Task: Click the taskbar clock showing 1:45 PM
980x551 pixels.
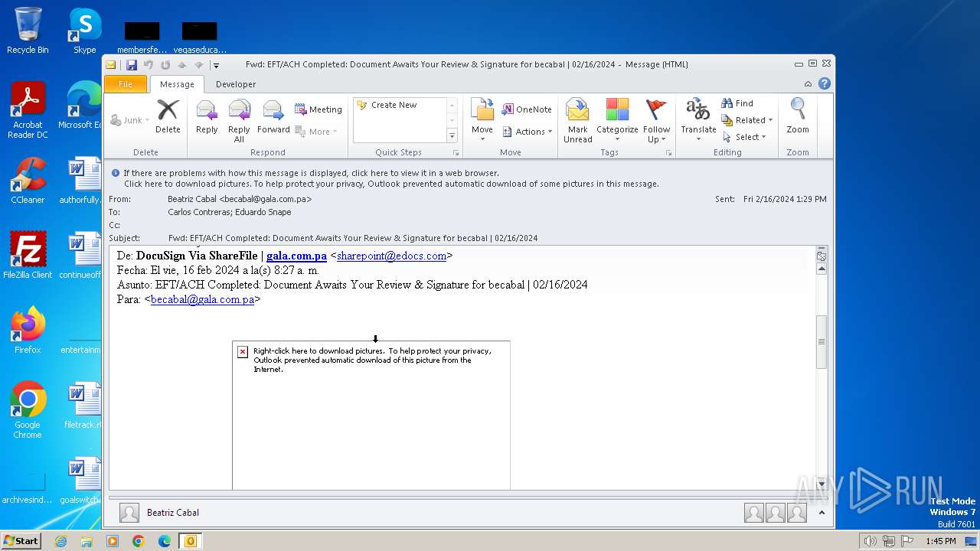Action: (940, 541)
